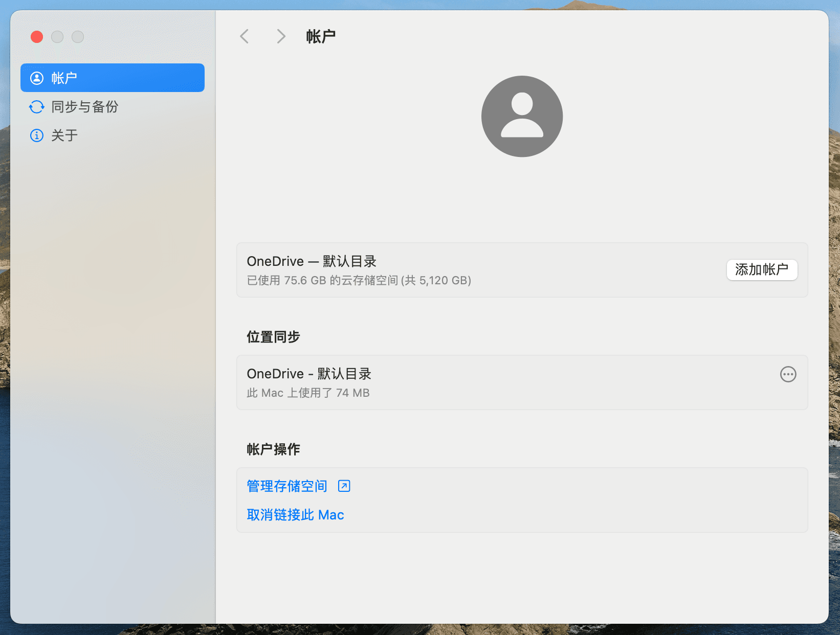Click the 此 Mac 上使用了 74 MB text
The height and width of the screenshot is (635, 840).
tap(308, 393)
